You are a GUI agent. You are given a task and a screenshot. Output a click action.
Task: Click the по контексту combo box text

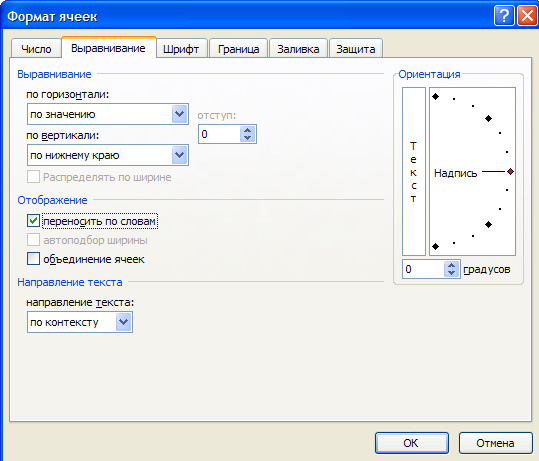pos(64,322)
